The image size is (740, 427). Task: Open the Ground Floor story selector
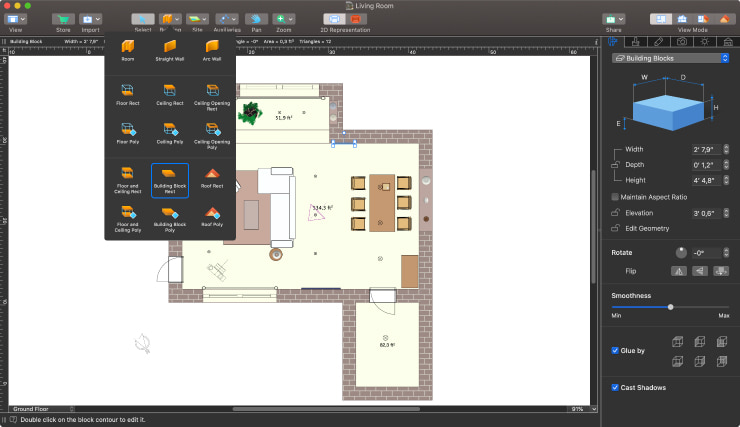(x=42, y=409)
